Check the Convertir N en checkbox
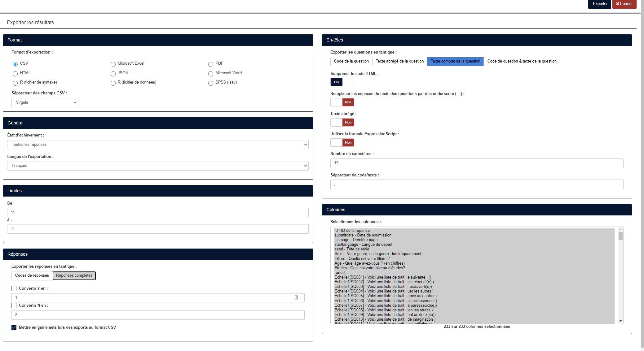 coord(14,305)
